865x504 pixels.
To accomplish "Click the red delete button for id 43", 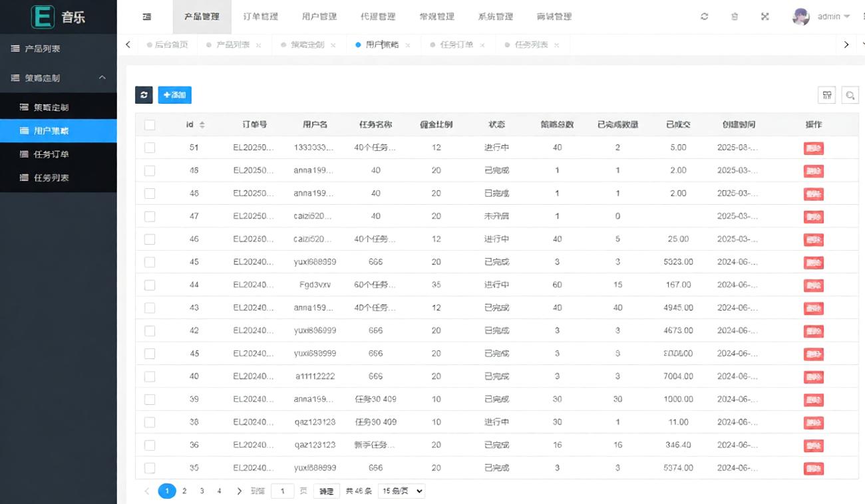I will [x=813, y=309].
